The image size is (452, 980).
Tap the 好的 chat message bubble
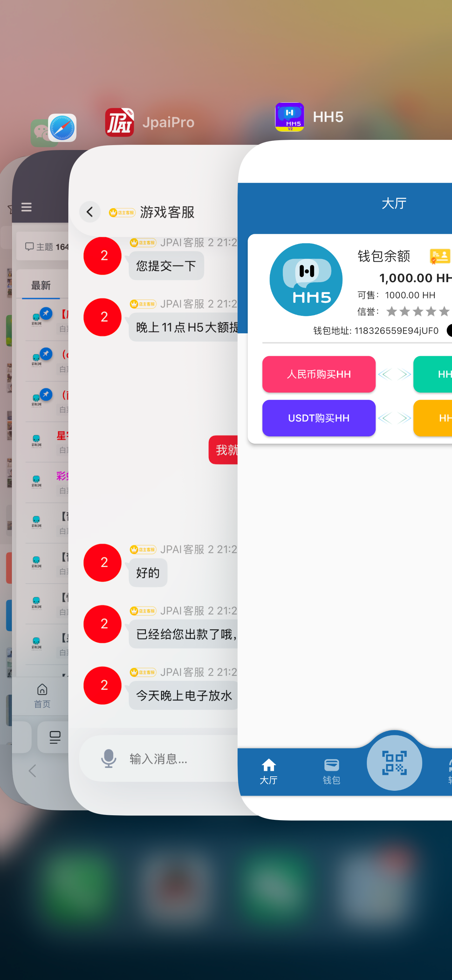point(148,573)
